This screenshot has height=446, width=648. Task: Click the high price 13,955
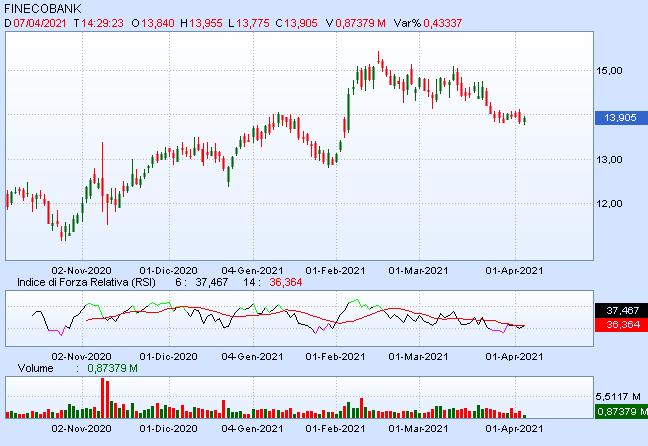(x=206, y=23)
